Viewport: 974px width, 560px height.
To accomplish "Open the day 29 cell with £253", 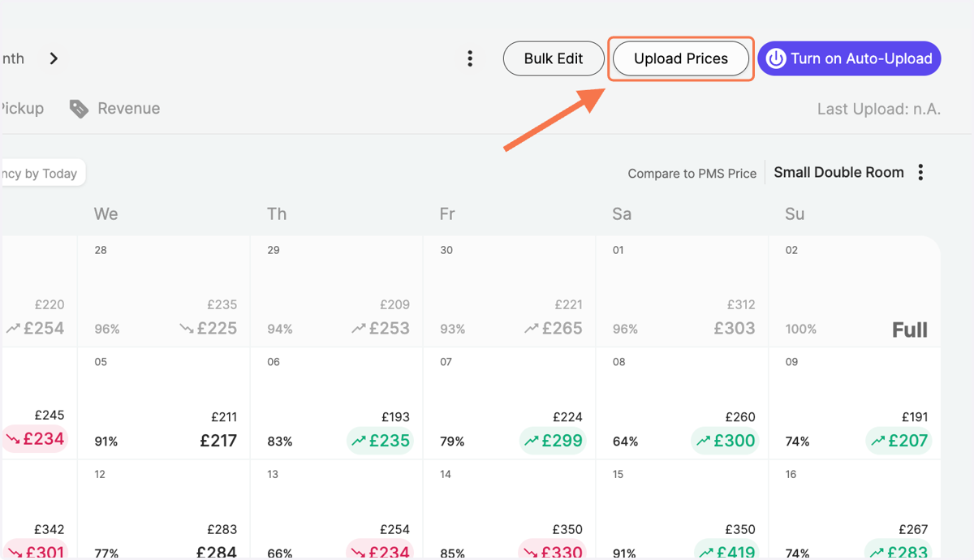I will [336, 291].
